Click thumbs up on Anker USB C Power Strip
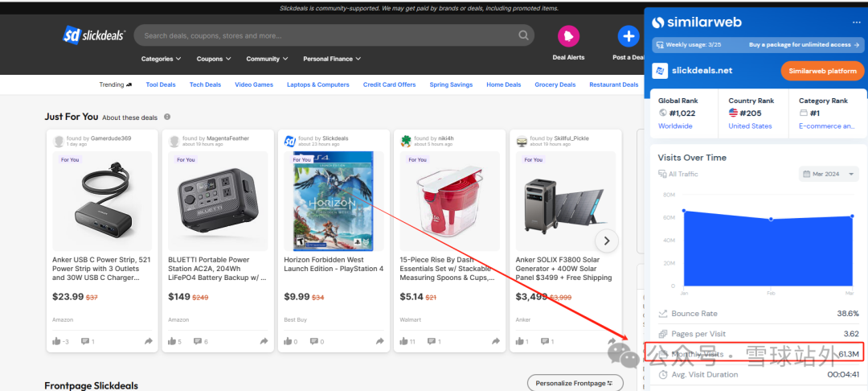Viewport: 868px width, 391px height. pos(56,342)
